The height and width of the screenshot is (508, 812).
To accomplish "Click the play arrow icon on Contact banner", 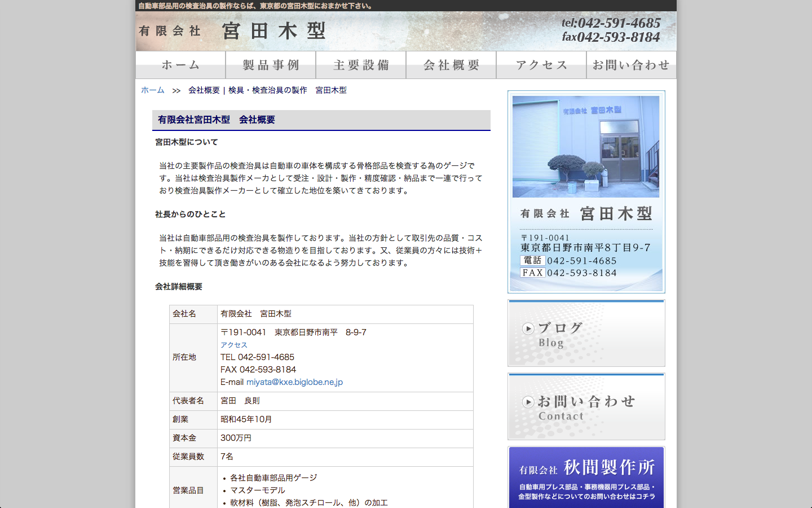I will [x=528, y=401].
